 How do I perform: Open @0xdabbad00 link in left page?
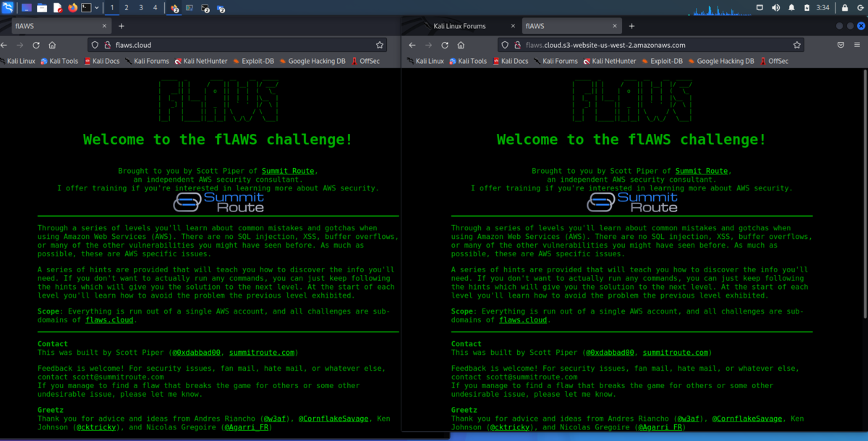[x=196, y=353]
